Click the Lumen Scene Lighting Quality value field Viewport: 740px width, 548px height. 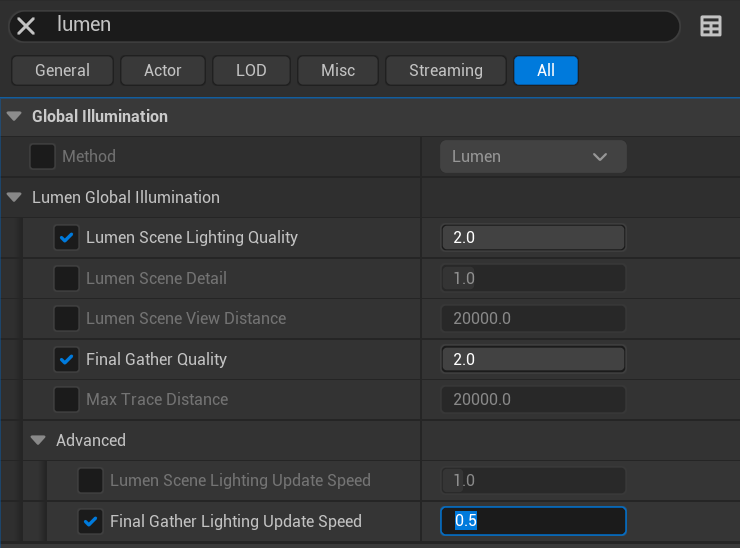[533, 237]
